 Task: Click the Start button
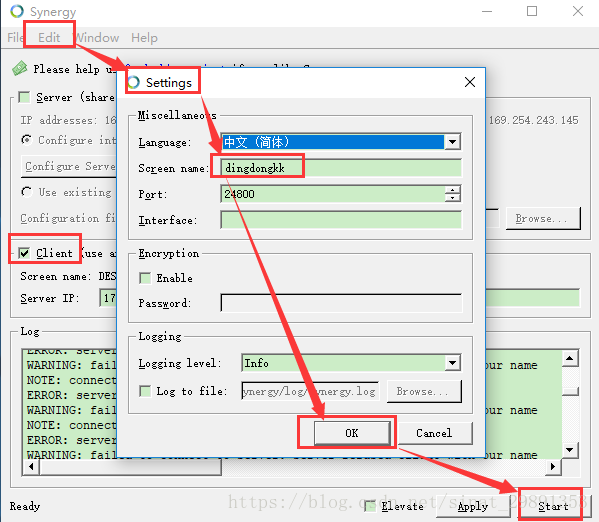click(x=553, y=506)
